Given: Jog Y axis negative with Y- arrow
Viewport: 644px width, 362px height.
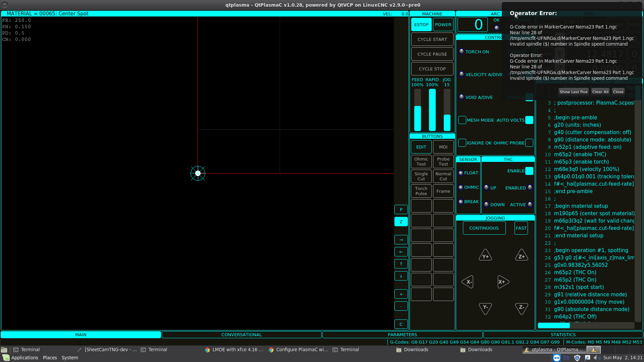Looking at the screenshot, I should (x=485, y=308).
